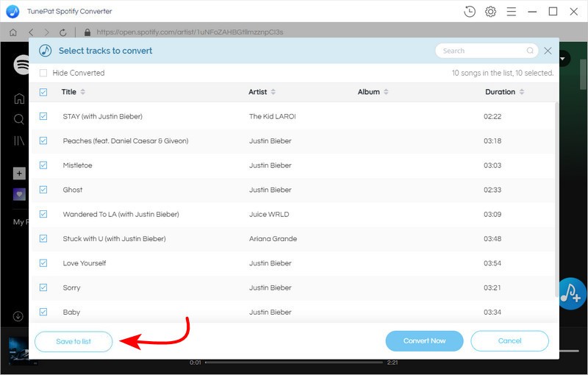Uncheck the Stuck with U checkbox
588x375 pixels.
[x=43, y=238]
